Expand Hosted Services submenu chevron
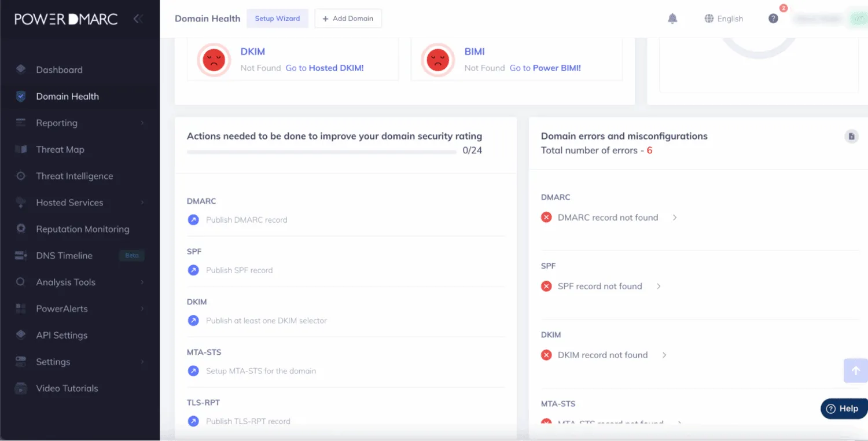Viewport: 868px width, 441px height. tap(142, 203)
